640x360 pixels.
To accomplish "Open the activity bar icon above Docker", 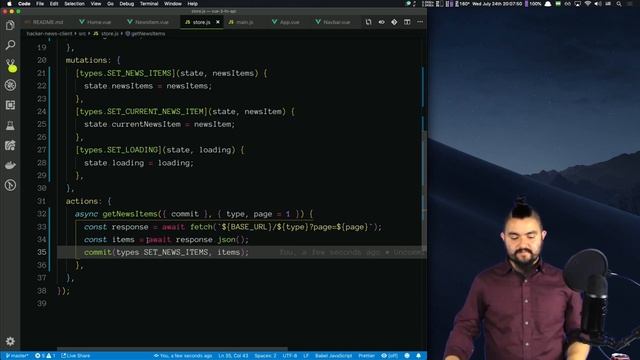I will click(10, 145).
